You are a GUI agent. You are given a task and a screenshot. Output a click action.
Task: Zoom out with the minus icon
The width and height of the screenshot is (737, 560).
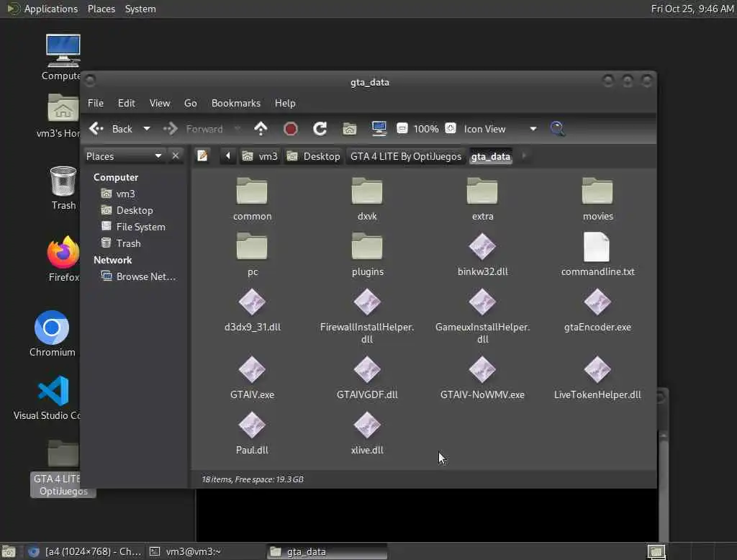coord(402,128)
